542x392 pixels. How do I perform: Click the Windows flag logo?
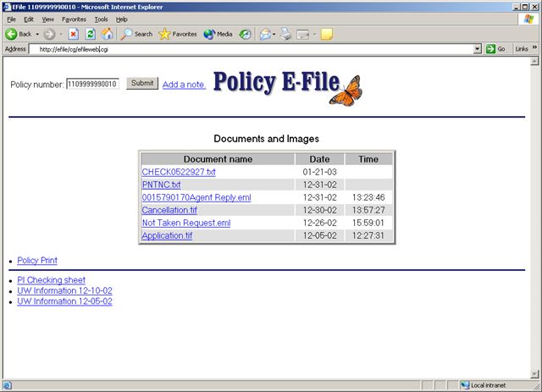528,19
